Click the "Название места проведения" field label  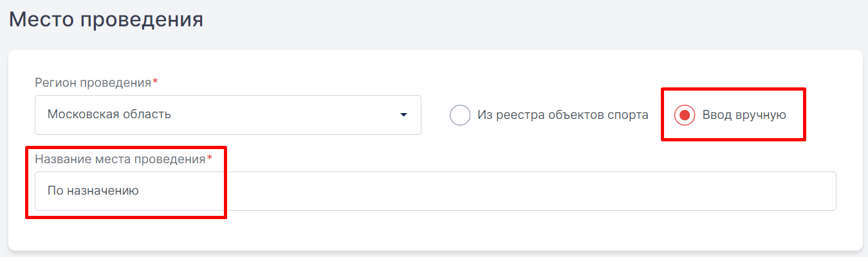pos(120,159)
